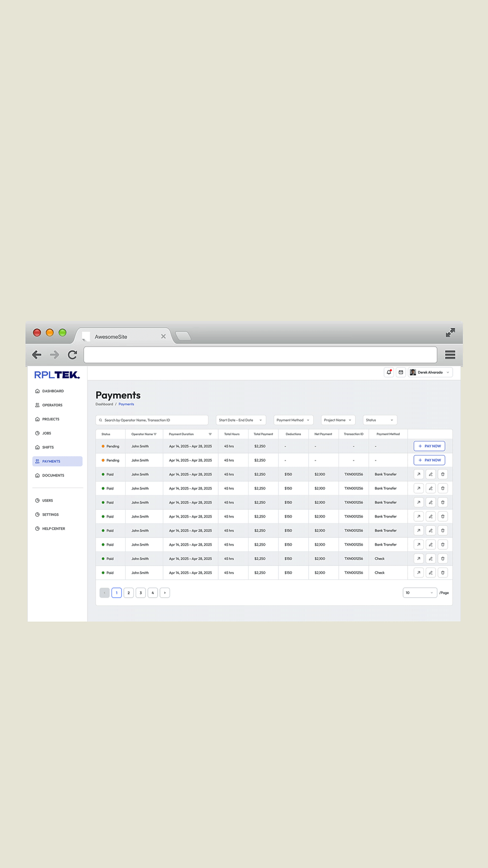Click the operator search input field

click(152, 420)
